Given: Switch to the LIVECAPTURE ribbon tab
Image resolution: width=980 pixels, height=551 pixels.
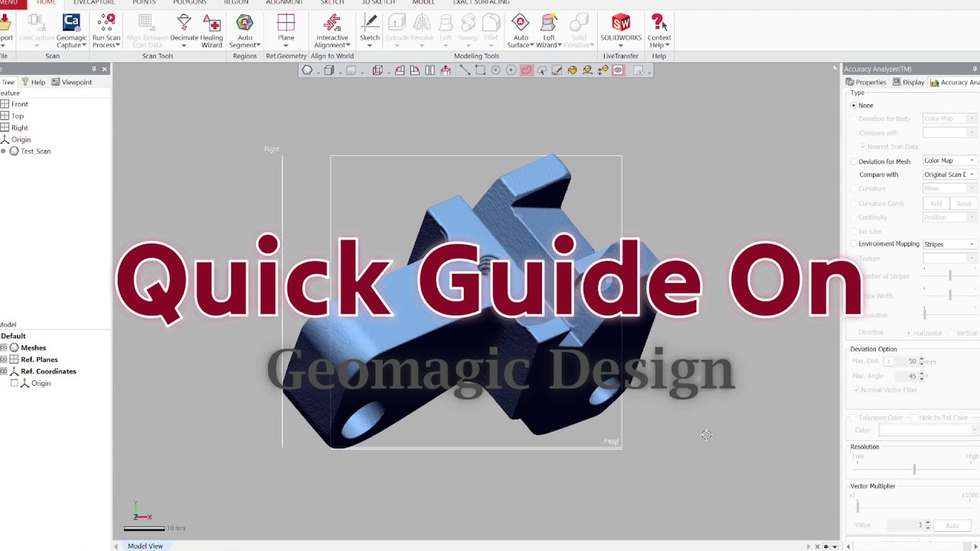Looking at the screenshot, I should [94, 3].
